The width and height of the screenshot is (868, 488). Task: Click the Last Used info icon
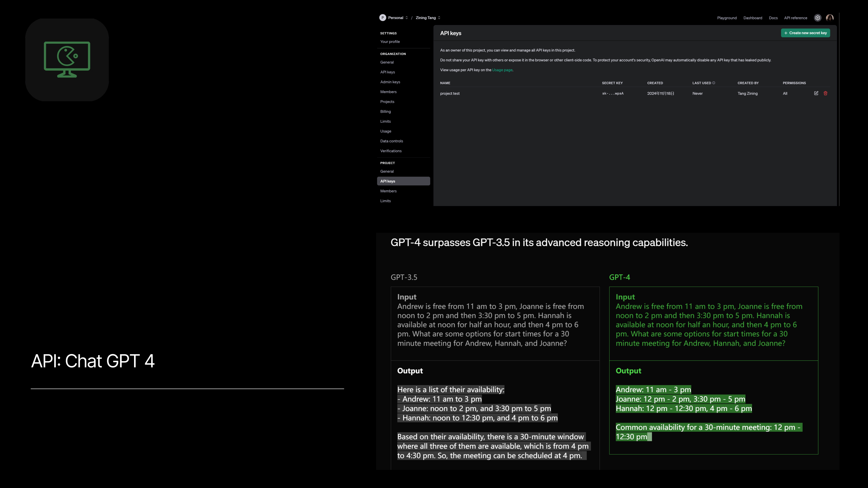pos(714,83)
